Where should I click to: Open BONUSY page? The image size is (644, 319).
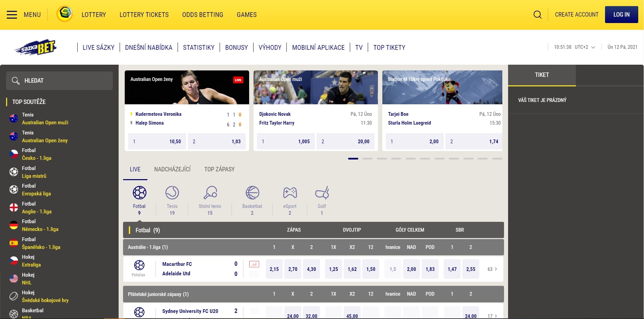[237, 47]
